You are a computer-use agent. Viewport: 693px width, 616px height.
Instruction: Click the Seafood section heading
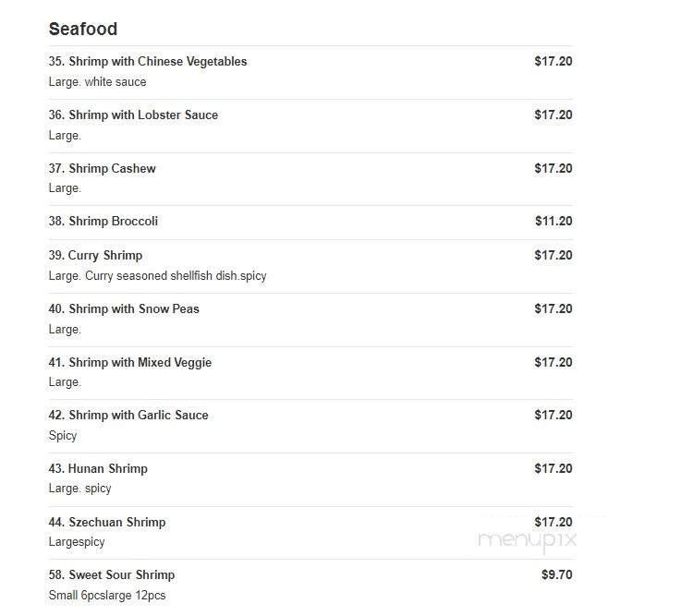83,29
